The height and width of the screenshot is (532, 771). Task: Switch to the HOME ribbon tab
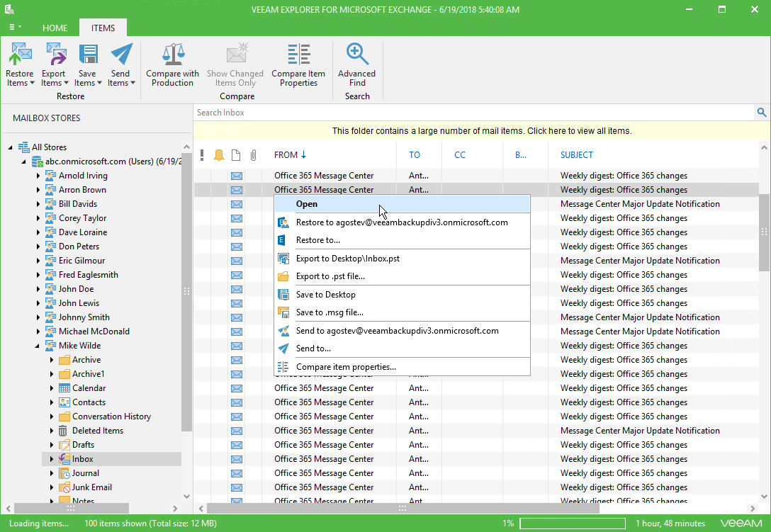click(55, 28)
